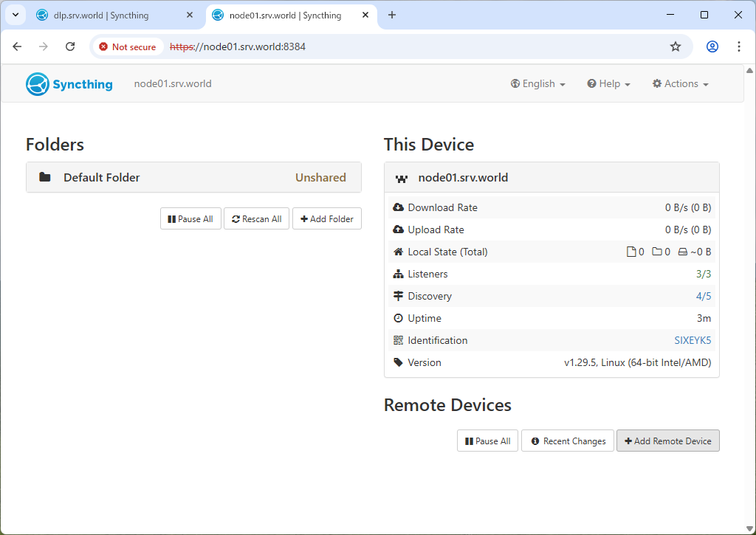Open the tab search chevron button
Screen dimensions: 756x535
pos(15,15)
